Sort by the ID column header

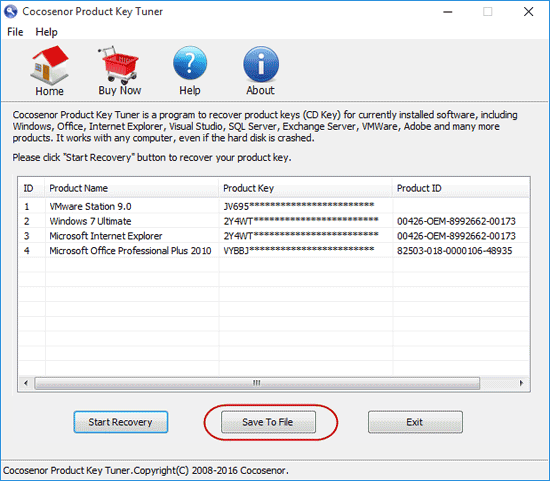[x=32, y=188]
